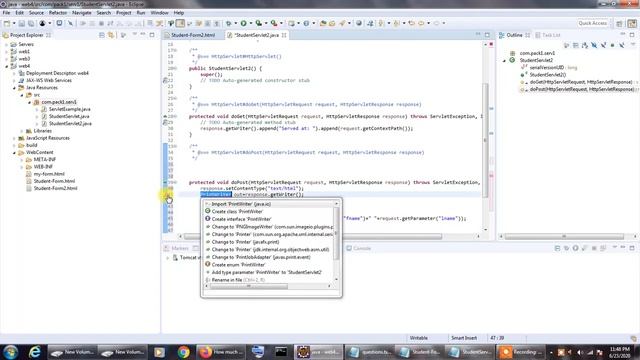640x360 pixels.
Task: Toggle Link with Editor in Project Explorer
Action: (111, 35)
